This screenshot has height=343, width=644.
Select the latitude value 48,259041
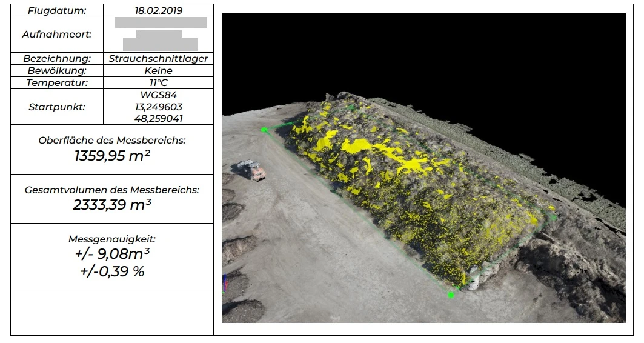(x=158, y=119)
